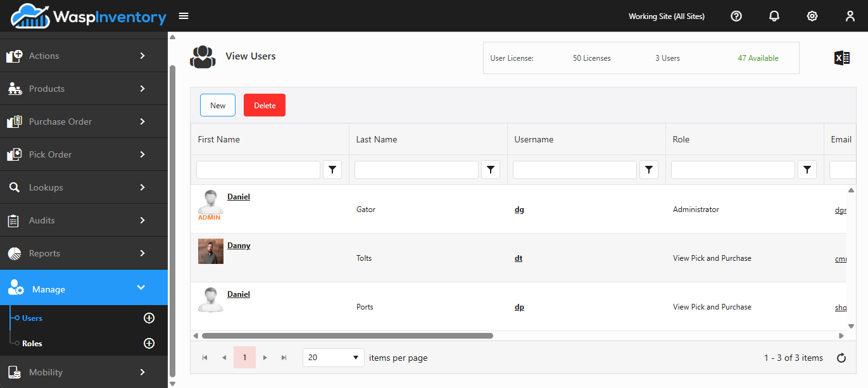
Task: Go to last page pager icon
Action: coord(284,358)
